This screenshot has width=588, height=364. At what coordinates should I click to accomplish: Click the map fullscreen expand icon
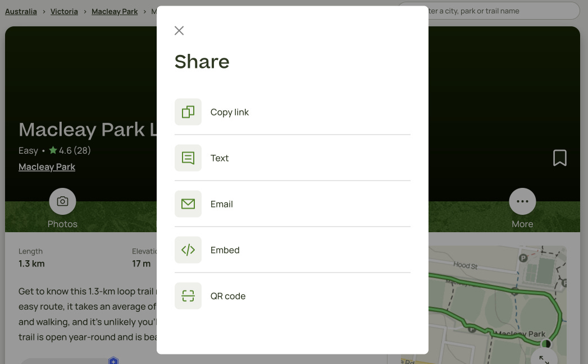[543, 360]
